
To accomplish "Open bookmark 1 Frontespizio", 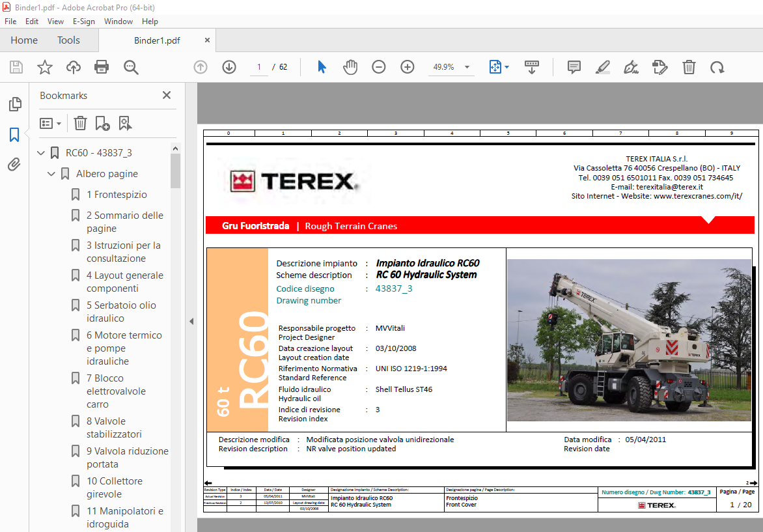I will click(x=117, y=195).
